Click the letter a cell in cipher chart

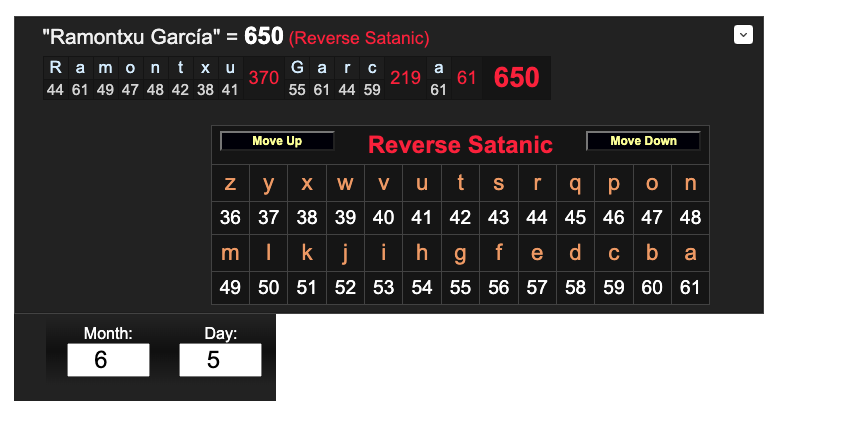[x=690, y=253]
